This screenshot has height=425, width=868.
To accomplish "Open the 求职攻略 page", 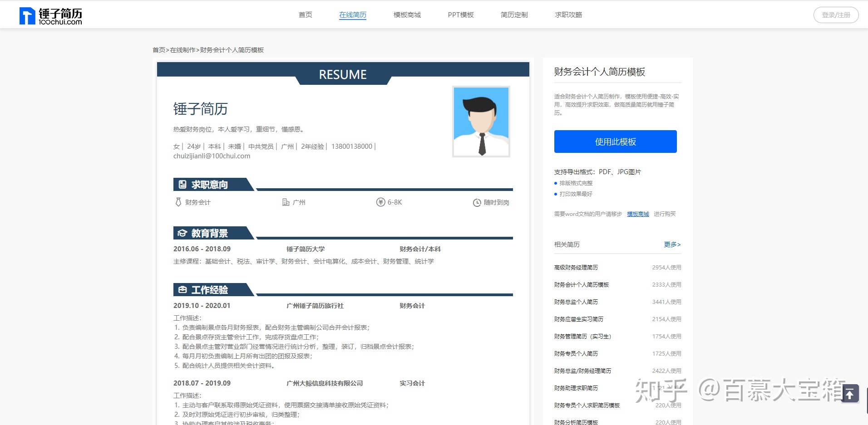I will 568,15.
